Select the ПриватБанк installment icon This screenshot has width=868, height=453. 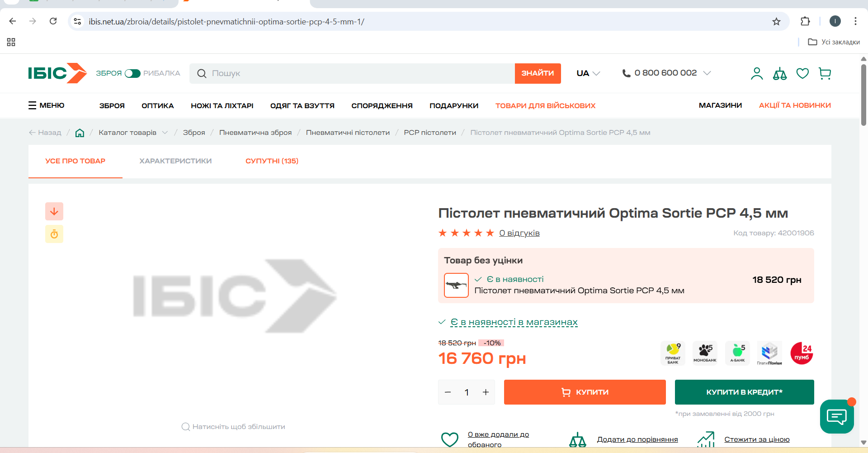click(673, 353)
